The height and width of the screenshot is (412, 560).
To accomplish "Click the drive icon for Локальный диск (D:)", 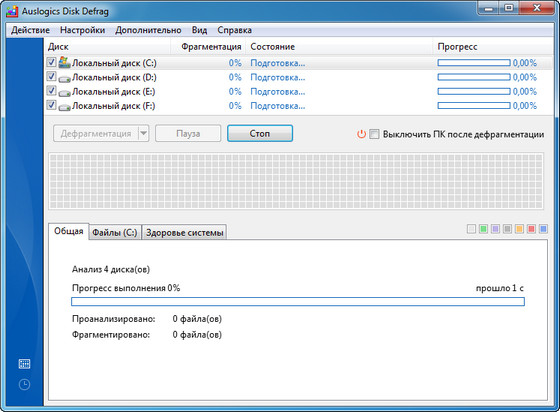I will point(64,79).
